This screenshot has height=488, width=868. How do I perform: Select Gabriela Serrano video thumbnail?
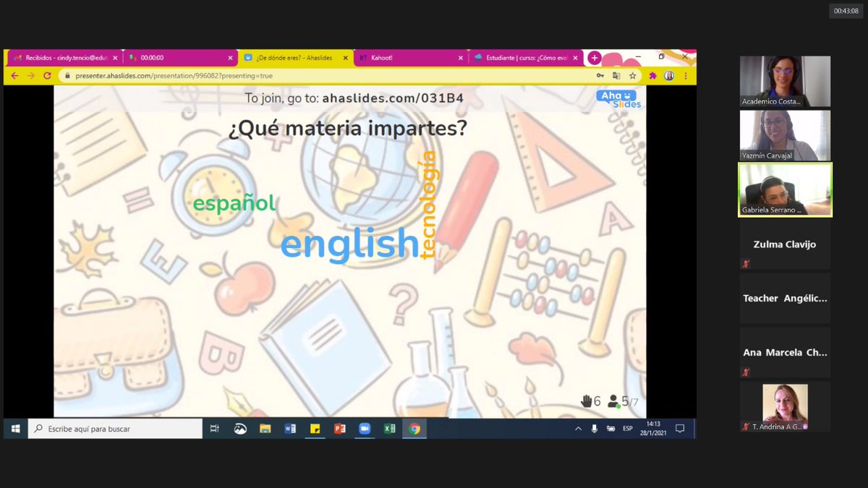(785, 189)
